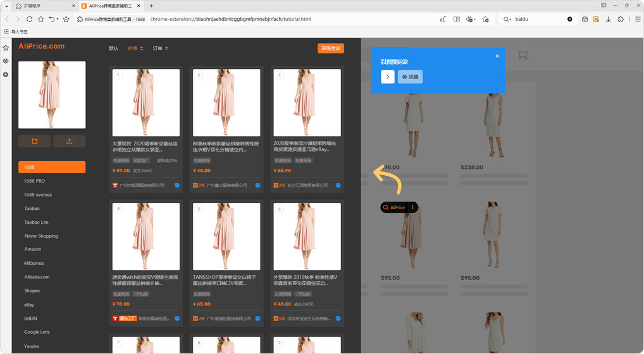Close the blue image search tutorial popup

(x=497, y=56)
